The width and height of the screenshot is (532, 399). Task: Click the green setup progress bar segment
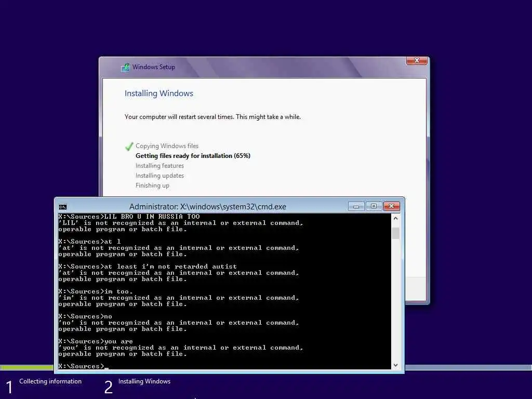tap(27, 367)
